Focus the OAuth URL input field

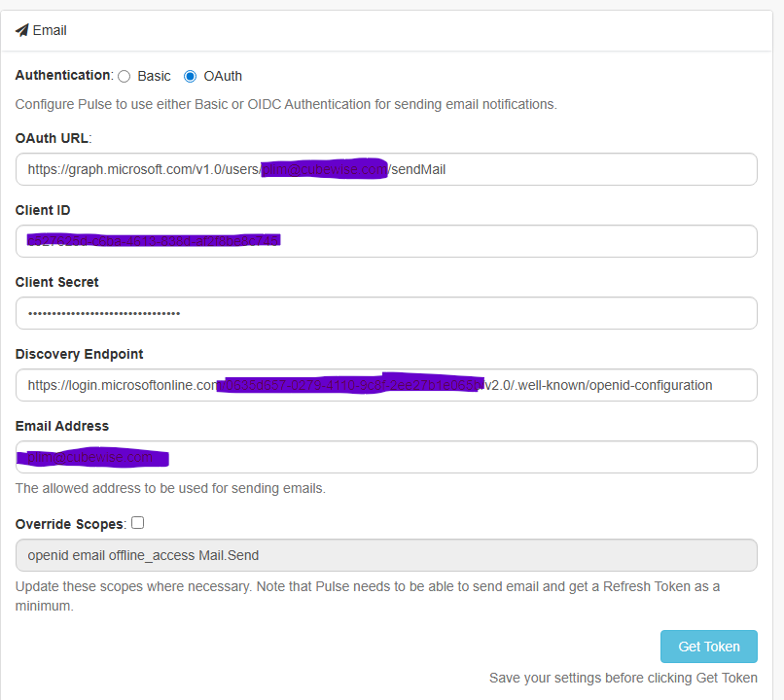[386, 169]
